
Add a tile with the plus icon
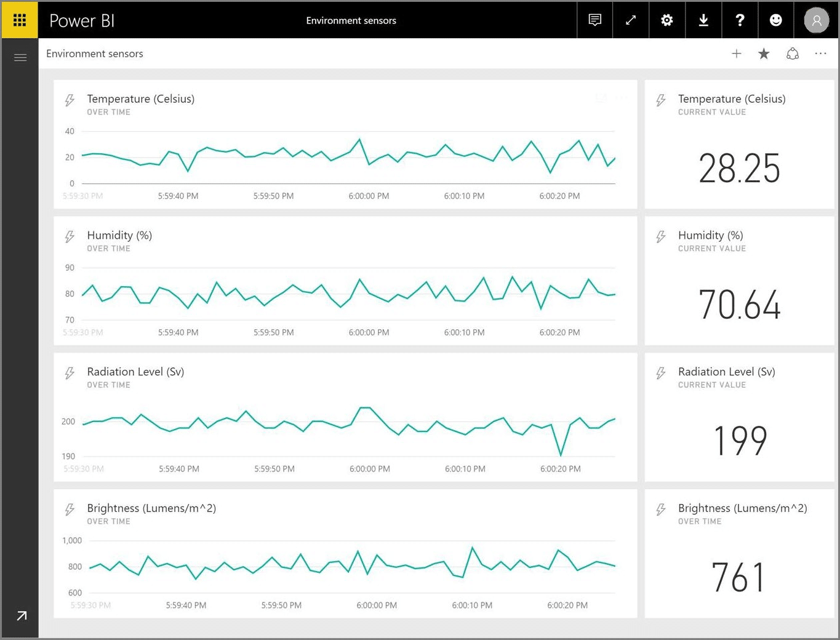(x=737, y=54)
